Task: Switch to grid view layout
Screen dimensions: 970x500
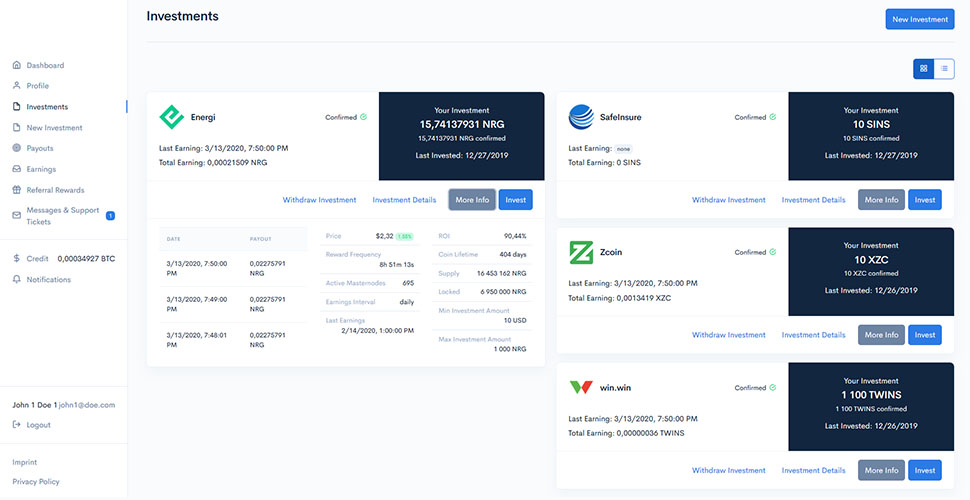Action: 924,69
